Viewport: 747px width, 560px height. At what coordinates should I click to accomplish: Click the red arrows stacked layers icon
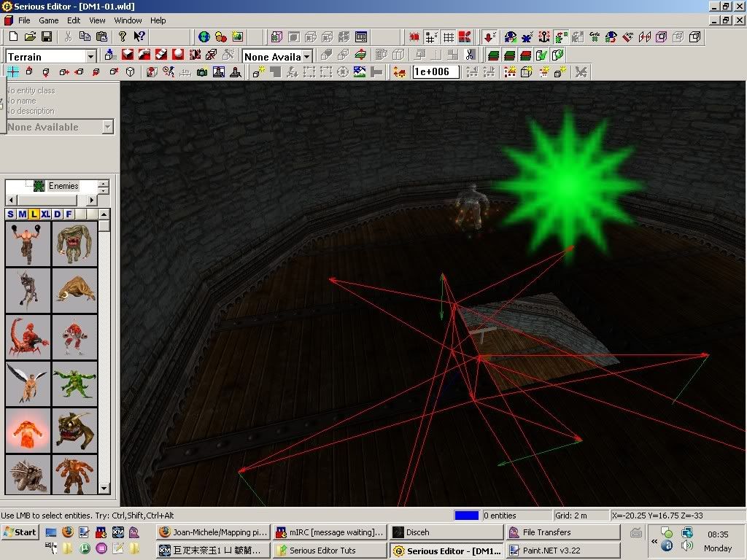coord(360,55)
